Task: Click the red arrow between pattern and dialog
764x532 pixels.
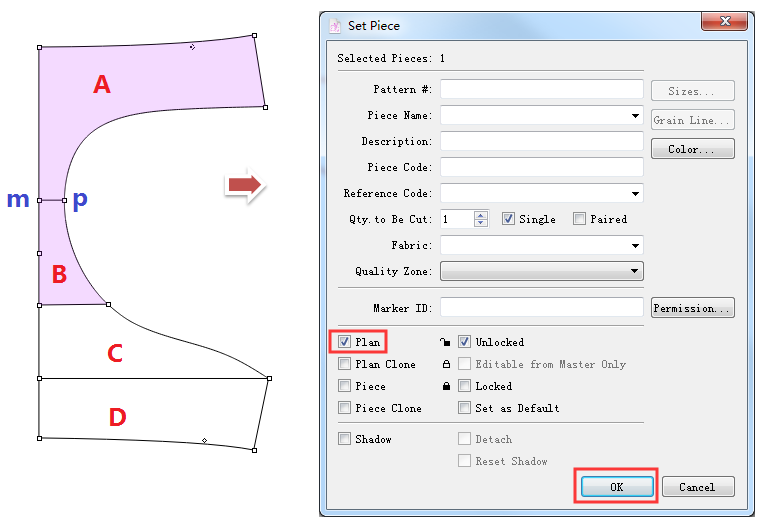Action: (x=242, y=185)
